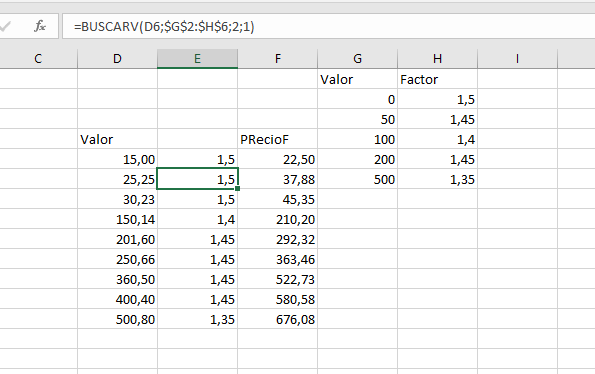The width and height of the screenshot is (595, 374).
Task: Select Factor cell 1,45 beside value 200
Action: pyautogui.click(x=437, y=159)
